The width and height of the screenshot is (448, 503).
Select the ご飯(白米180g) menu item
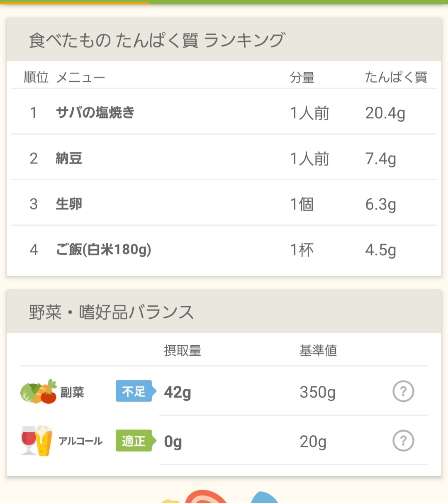point(103,250)
